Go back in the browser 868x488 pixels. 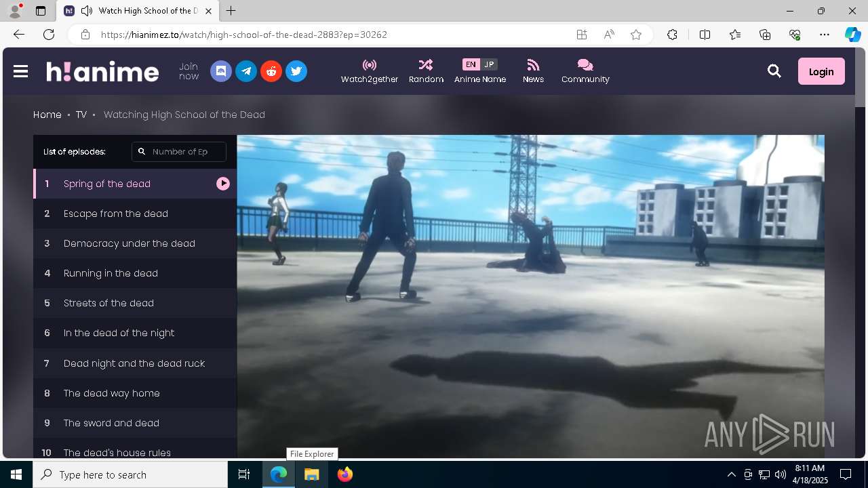point(19,35)
